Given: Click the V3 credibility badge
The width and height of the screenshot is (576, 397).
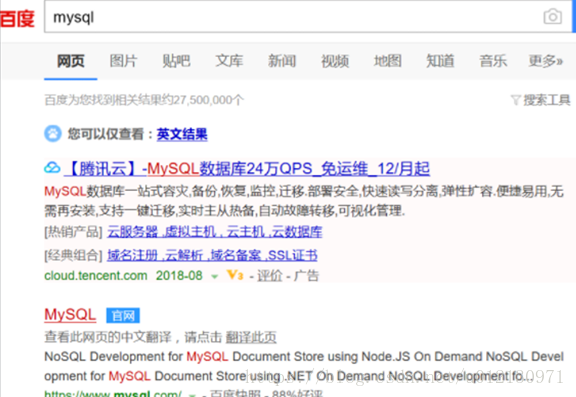Looking at the screenshot, I should point(235,275).
